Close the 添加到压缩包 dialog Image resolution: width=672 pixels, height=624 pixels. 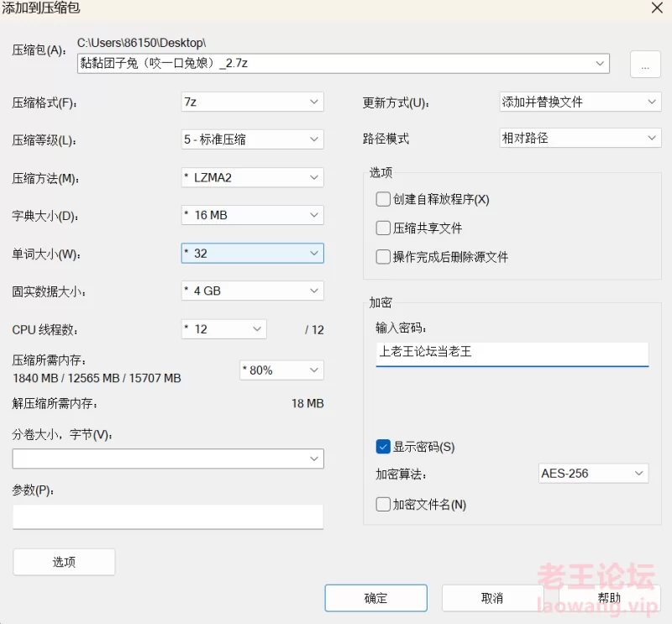[x=657, y=8]
